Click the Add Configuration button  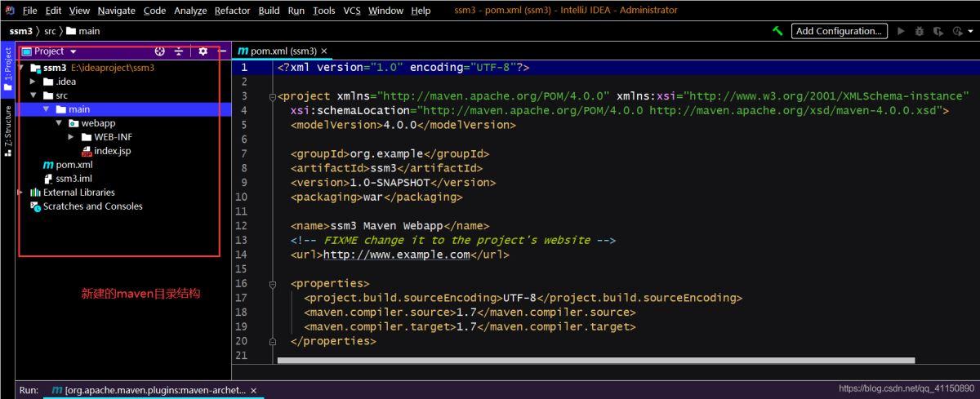tap(839, 31)
